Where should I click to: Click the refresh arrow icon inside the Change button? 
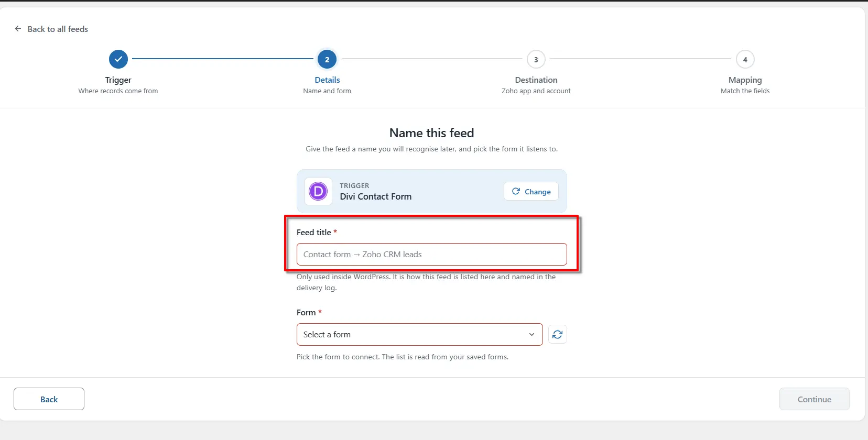point(516,191)
